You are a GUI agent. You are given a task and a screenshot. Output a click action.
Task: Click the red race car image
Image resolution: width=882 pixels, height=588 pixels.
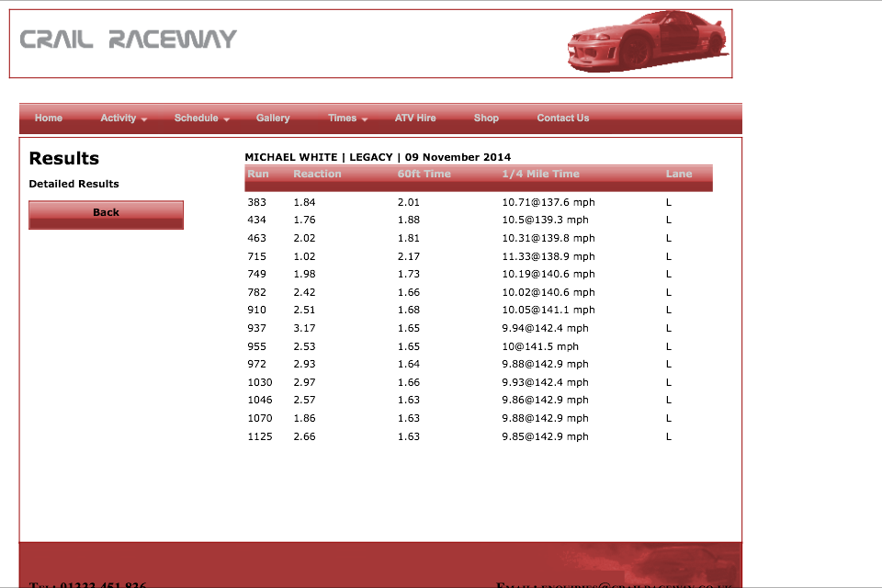(648, 41)
